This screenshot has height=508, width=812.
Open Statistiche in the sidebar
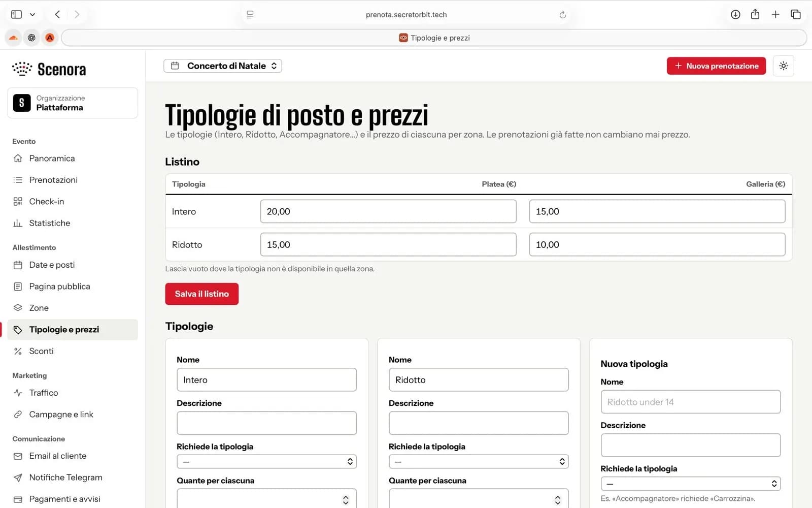coord(73,223)
